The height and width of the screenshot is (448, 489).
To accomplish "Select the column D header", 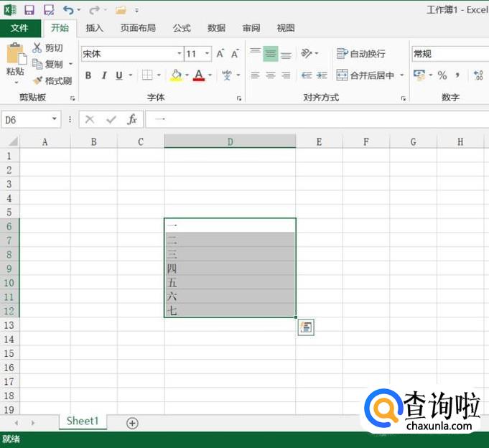I will [230, 141].
